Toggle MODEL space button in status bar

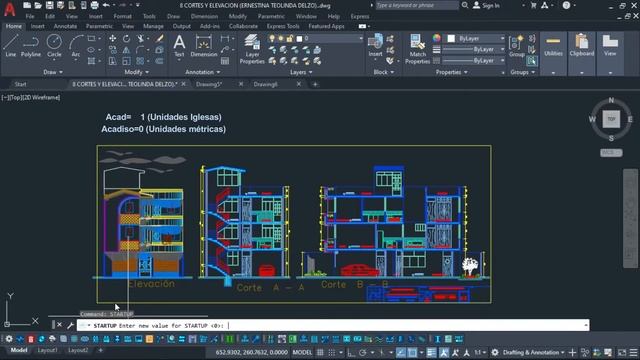point(302,352)
